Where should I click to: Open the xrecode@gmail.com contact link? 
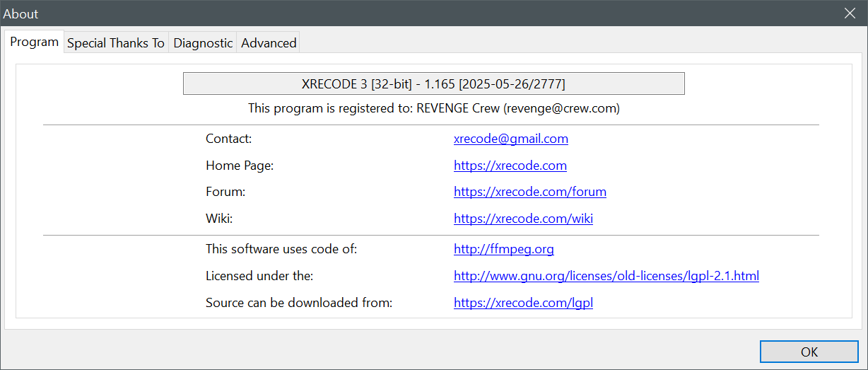click(510, 139)
